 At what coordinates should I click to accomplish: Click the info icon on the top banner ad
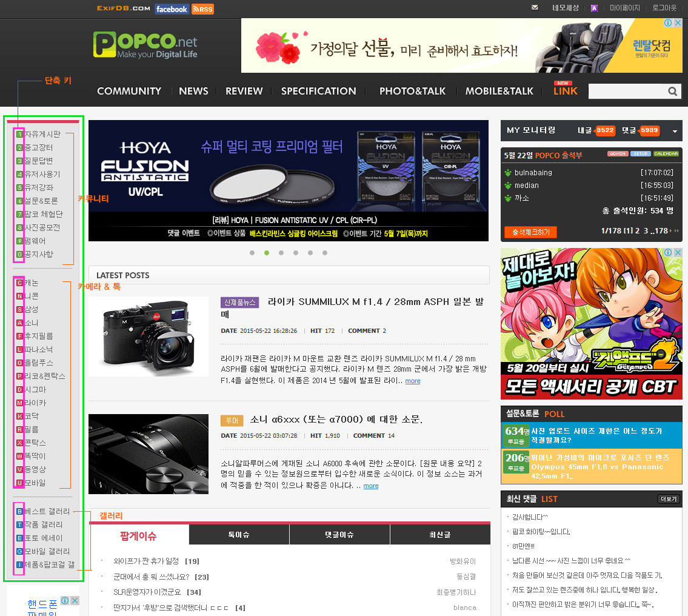(668, 23)
